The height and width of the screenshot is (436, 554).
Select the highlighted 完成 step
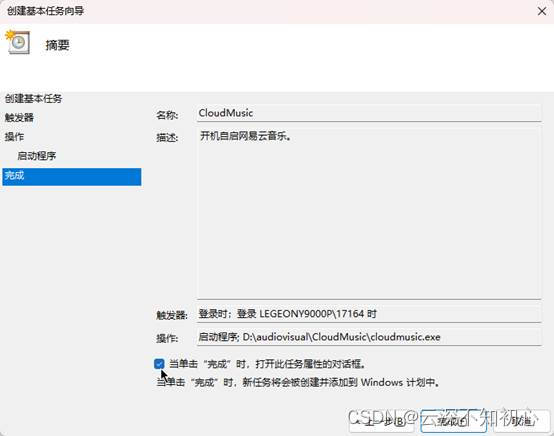pos(72,177)
